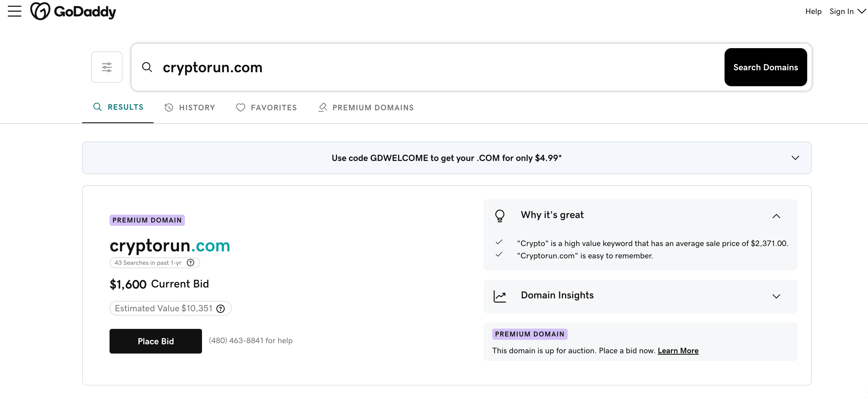Click the 43 Searches in past 1-yr pill

[155, 263]
